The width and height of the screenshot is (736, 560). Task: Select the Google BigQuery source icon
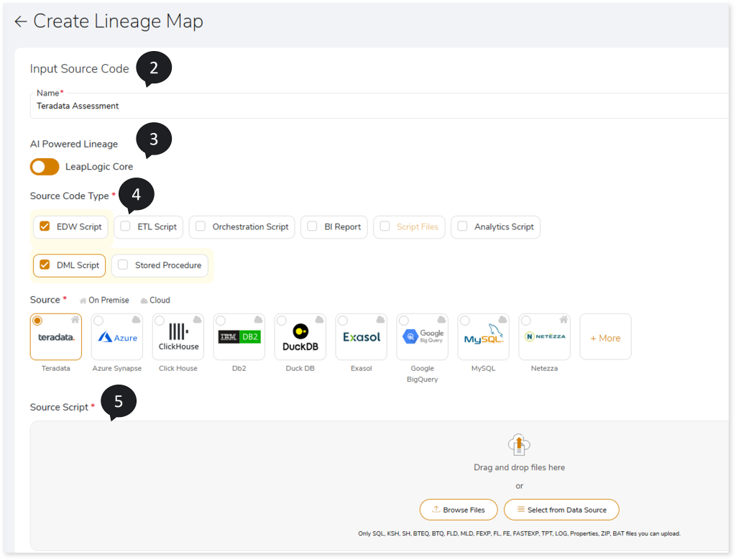click(x=423, y=337)
